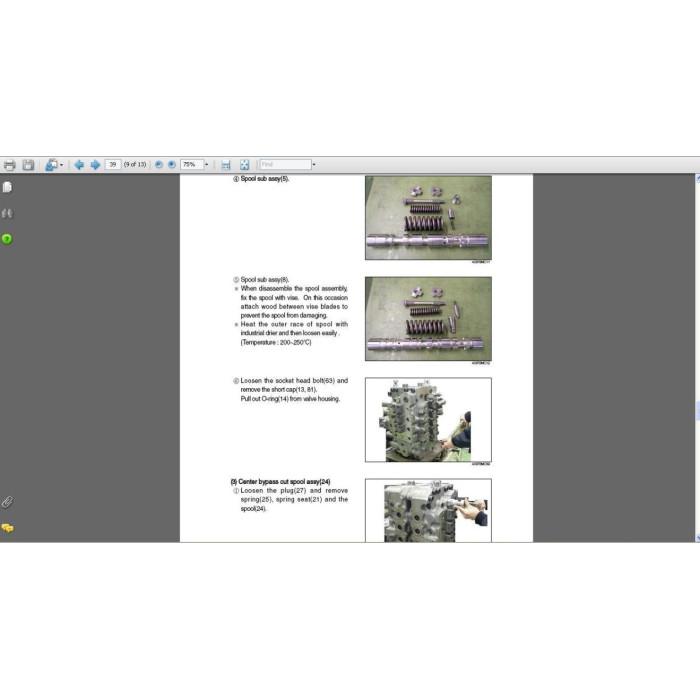
Task: Click the Save (floppy disk) icon
Action: click(x=28, y=165)
